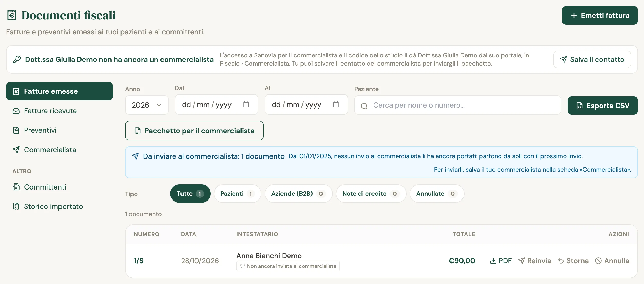Open the Commercialista sidebar section
Screen dimensions: 644x284
(59, 150)
